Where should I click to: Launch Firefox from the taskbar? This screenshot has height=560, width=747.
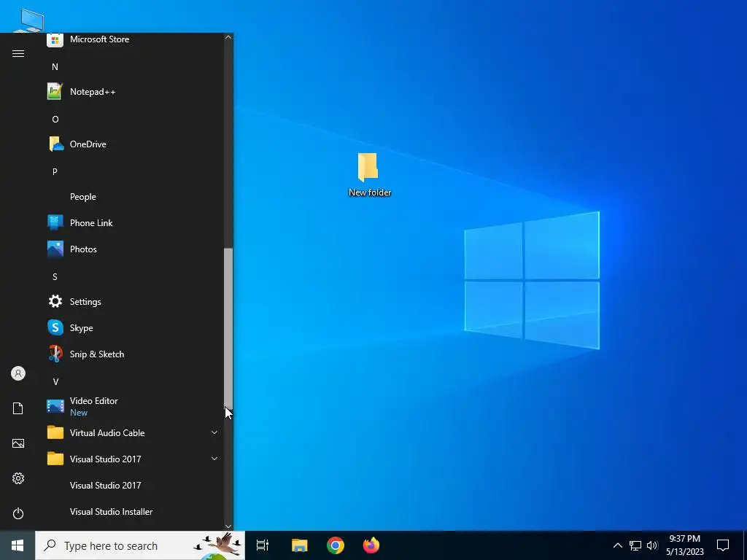[371, 545]
